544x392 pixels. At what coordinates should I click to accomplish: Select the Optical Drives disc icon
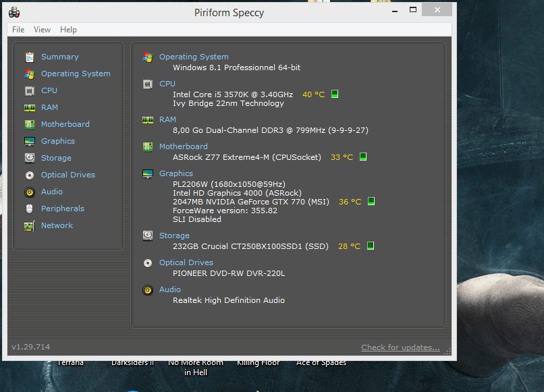pyautogui.click(x=30, y=175)
